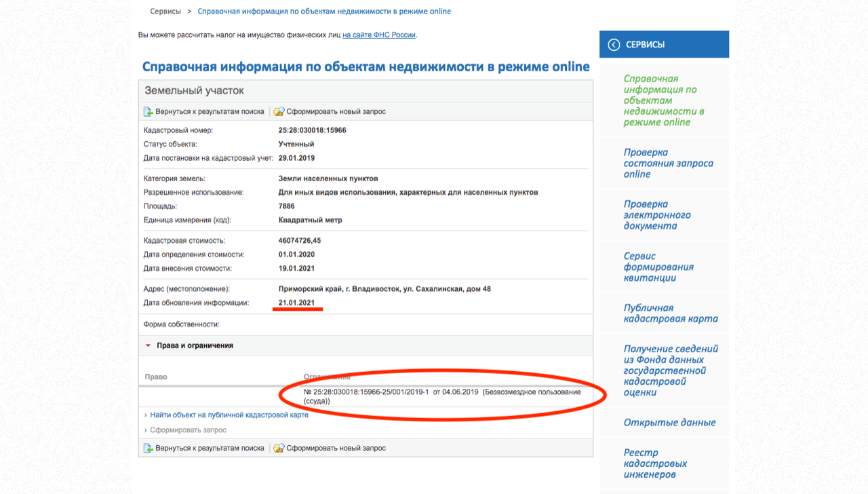
Task: Expand 'Найти объект на публичной кадастровой карте'
Action: 229,415
